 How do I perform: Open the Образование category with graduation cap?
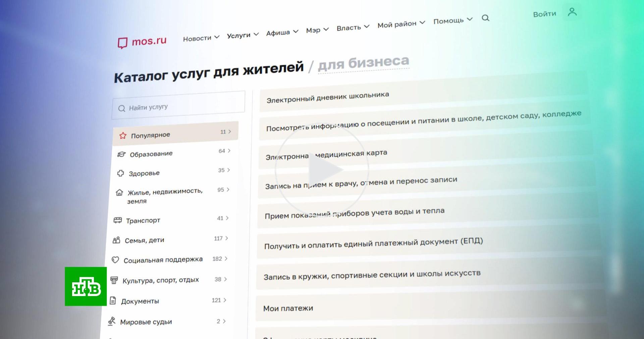(x=151, y=154)
